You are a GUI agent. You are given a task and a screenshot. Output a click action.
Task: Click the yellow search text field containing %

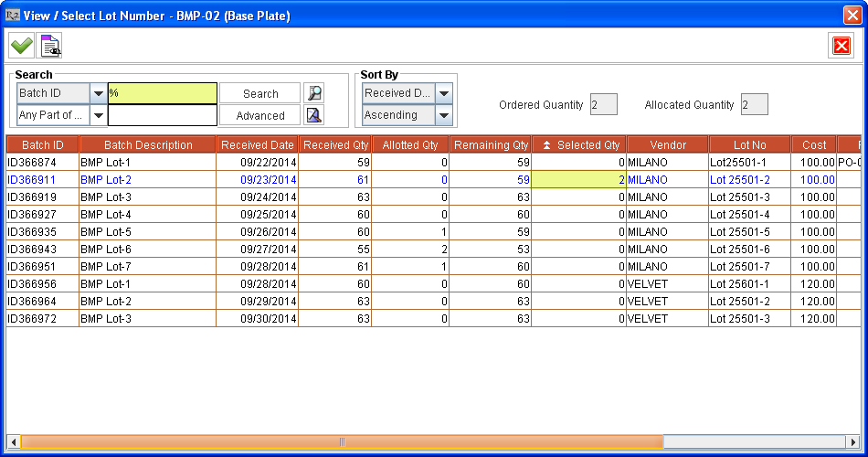(162, 93)
